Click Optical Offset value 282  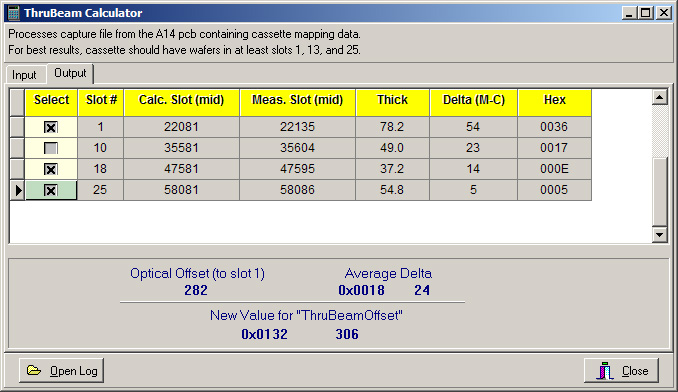(196, 290)
